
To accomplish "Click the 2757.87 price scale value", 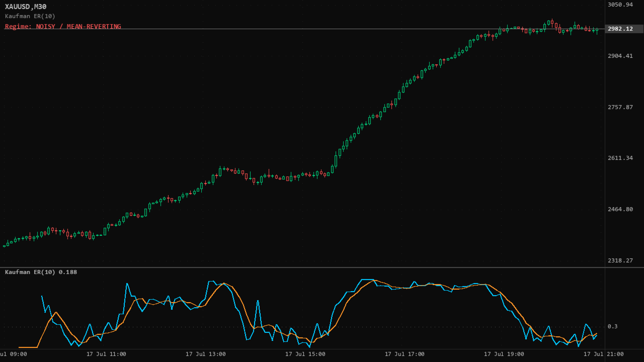I will click(620, 107).
